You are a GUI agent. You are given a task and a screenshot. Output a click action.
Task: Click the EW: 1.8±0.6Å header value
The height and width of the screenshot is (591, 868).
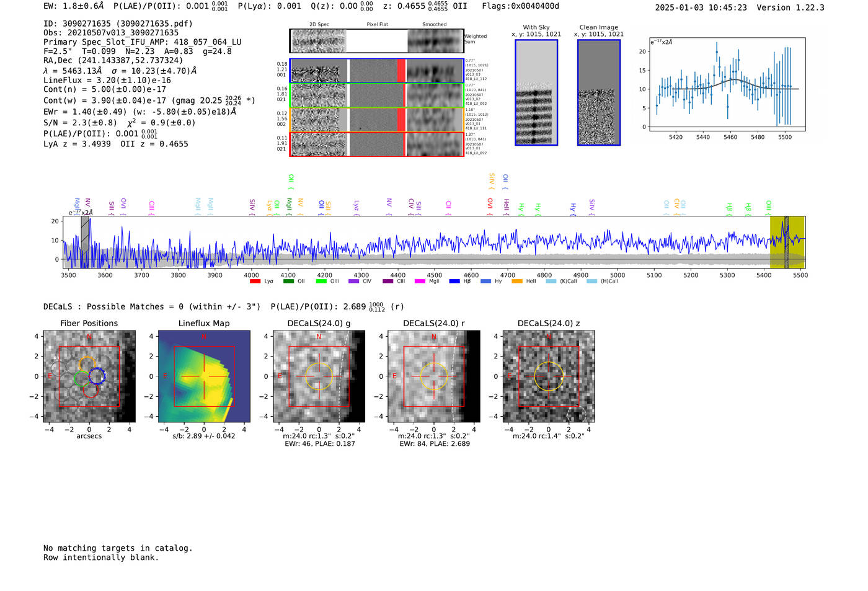coord(74,6)
